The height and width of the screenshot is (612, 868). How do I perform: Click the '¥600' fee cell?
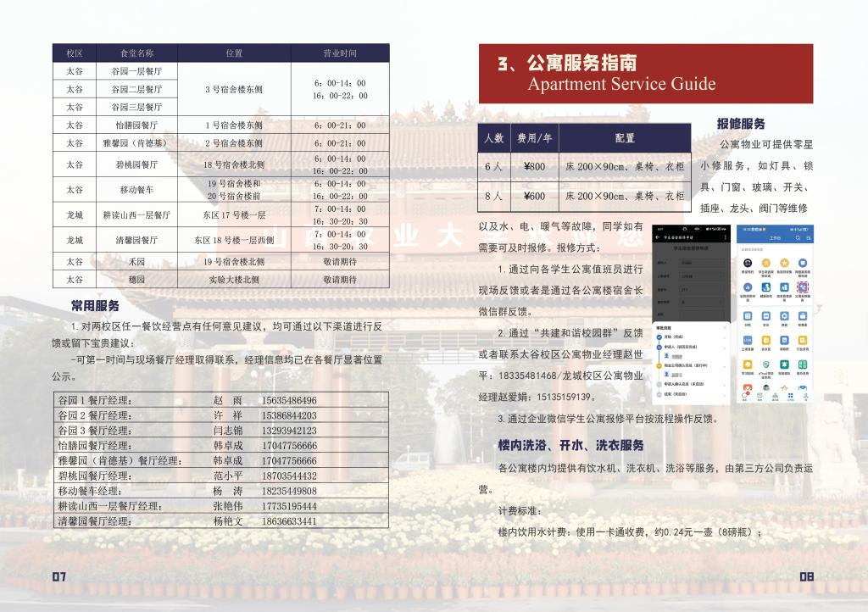pyautogui.click(x=534, y=197)
